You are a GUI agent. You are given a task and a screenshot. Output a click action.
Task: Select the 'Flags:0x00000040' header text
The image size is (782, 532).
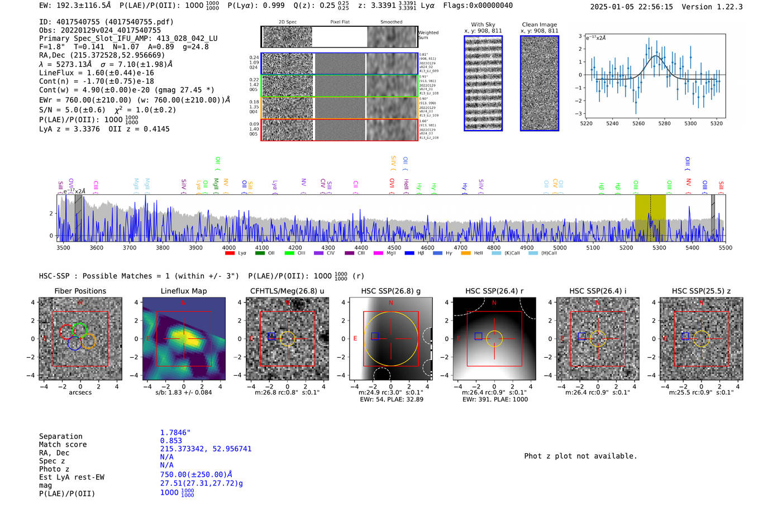click(x=478, y=6)
